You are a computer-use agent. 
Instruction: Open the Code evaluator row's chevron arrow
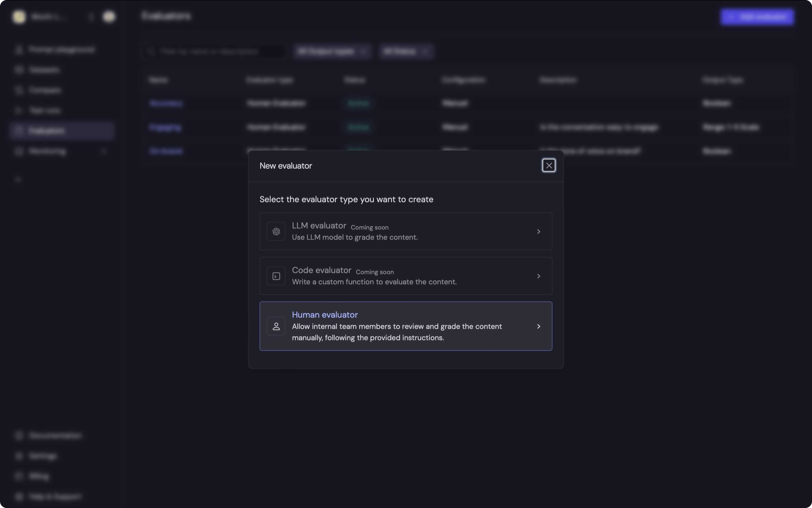click(539, 276)
